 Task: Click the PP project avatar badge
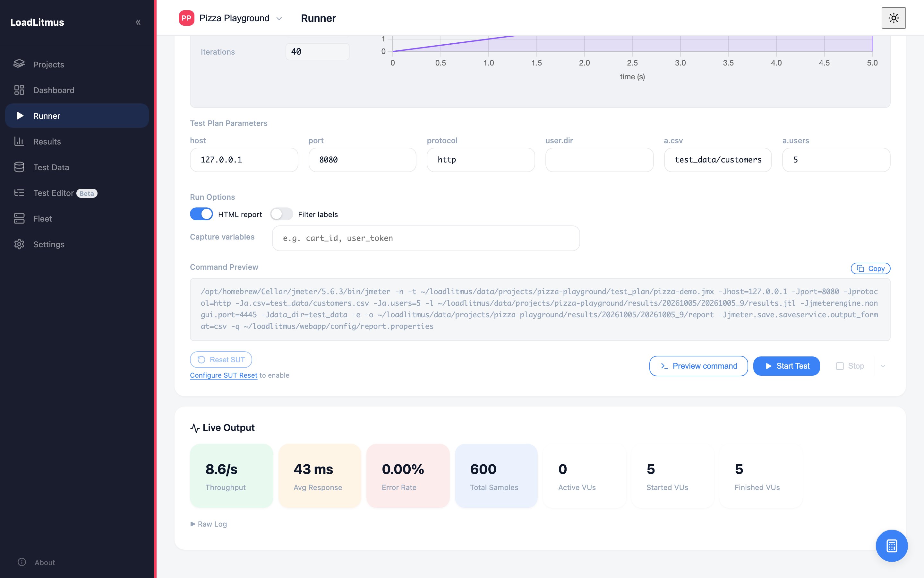[x=186, y=18]
